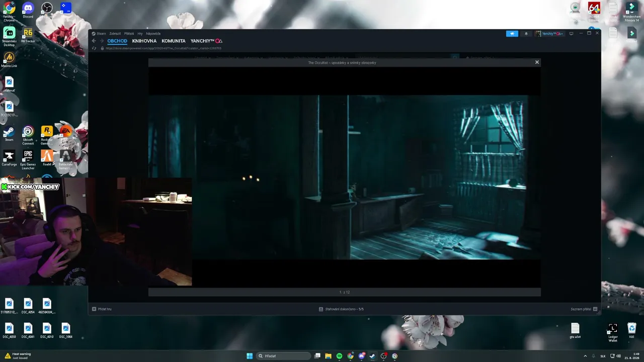The height and width of the screenshot is (362, 644).
Task: Switch to the KOMUNITA tab
Action: (174, 41)
